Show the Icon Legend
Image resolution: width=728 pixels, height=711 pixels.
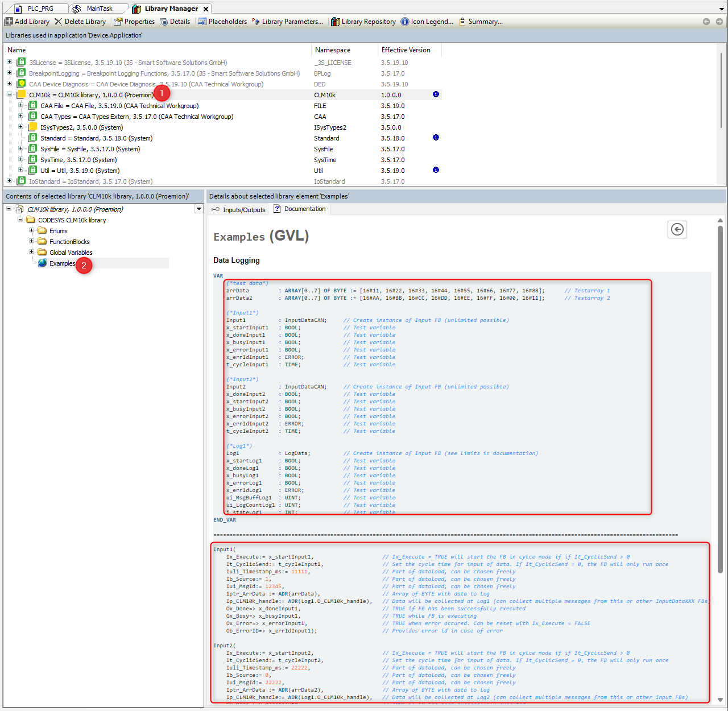(427, 22)
